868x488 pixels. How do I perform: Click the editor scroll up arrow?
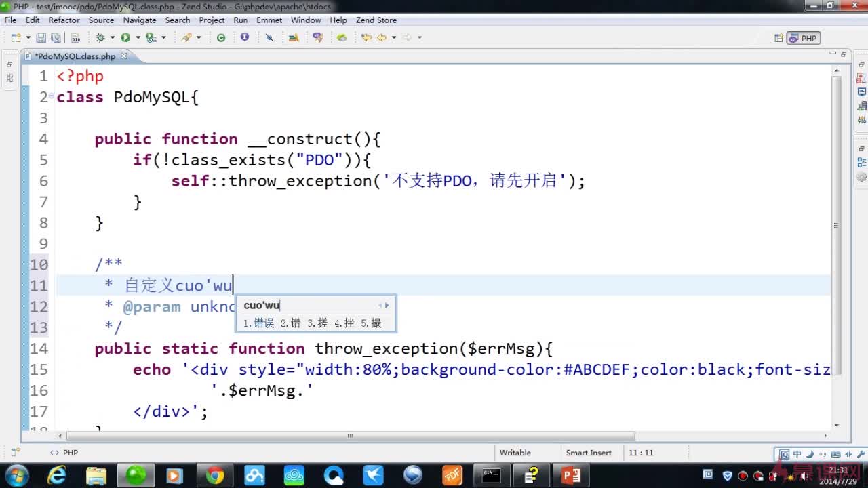click(836, 72)
